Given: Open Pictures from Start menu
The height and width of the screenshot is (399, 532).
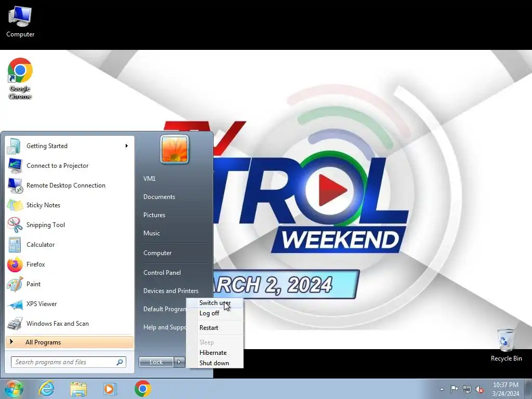Looking at the screenshot, I should coord(154,215).
